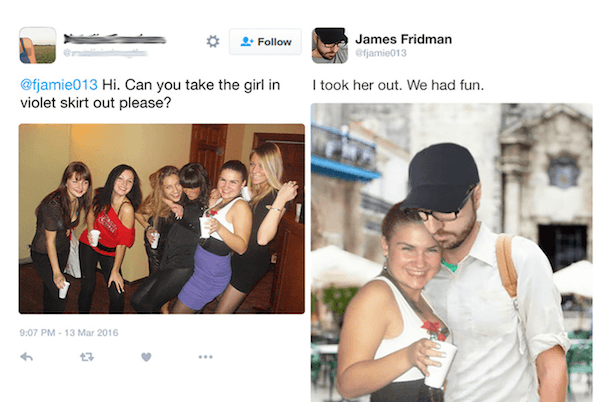Image resolution: width=600 pixels, height=402 pixels.
Task: Click the blurred handle below the scribbled-out name
Action: click(105, 53)
